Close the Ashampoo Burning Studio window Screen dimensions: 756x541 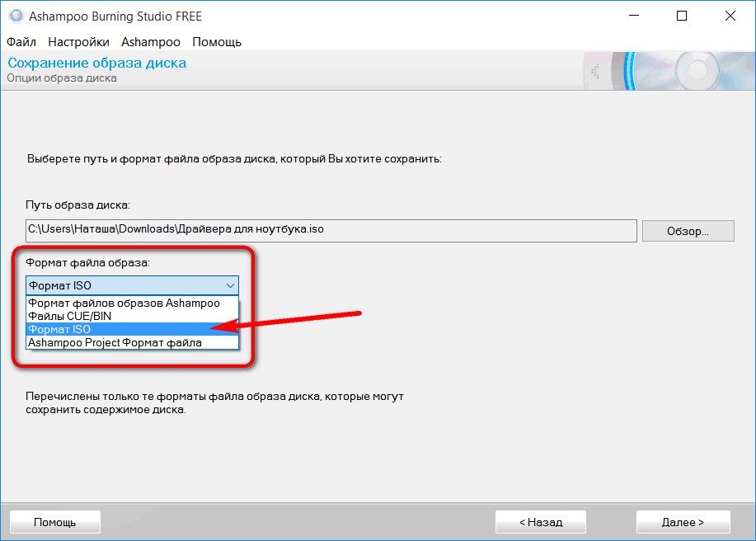tap(730, 16)
